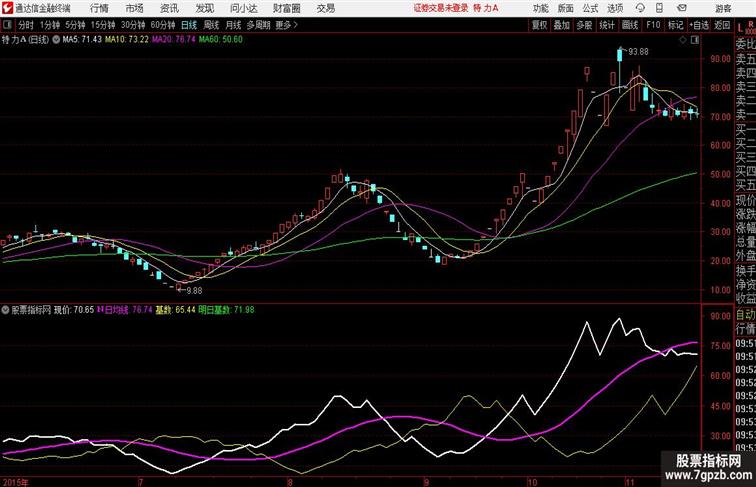Switch to 15分钟 period tab
This screenshot has width=756, height=487.
103,25
